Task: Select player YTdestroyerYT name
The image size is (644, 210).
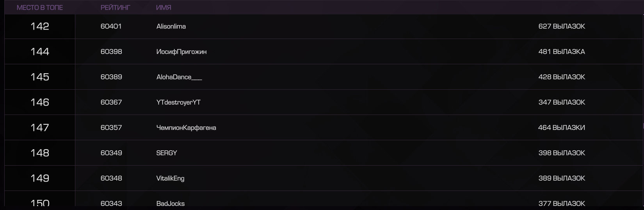Action: 178,102
